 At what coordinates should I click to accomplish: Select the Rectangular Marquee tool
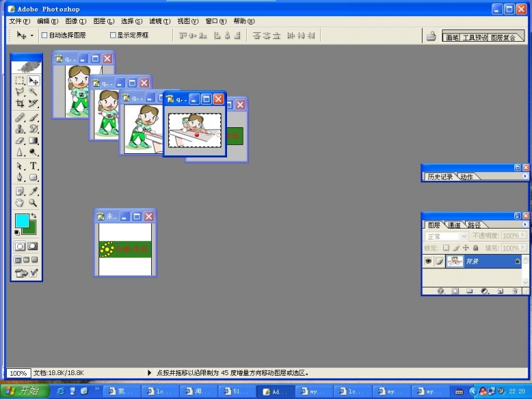20,81
